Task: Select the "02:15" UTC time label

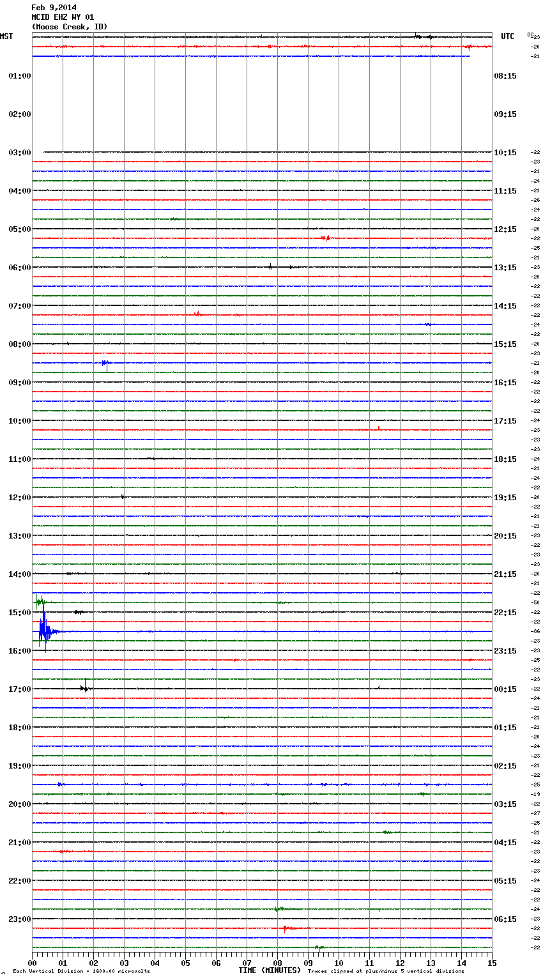Action: click(x=505, y=766)
